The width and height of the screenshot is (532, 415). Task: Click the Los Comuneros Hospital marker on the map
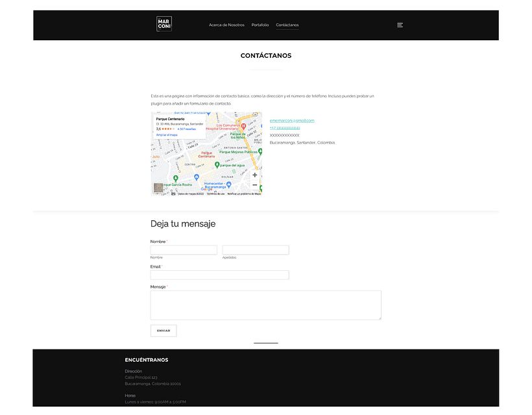[x=243, y=125]
